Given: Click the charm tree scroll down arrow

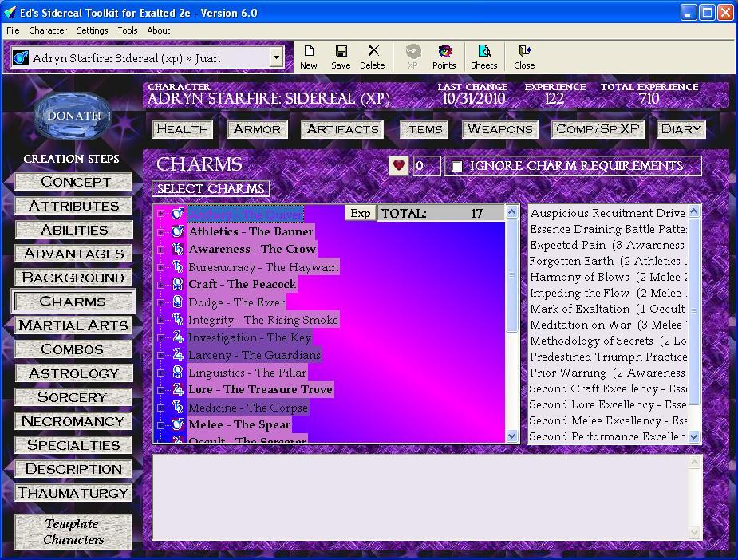Looking at the screenshot, I should (x=511, y=436).
